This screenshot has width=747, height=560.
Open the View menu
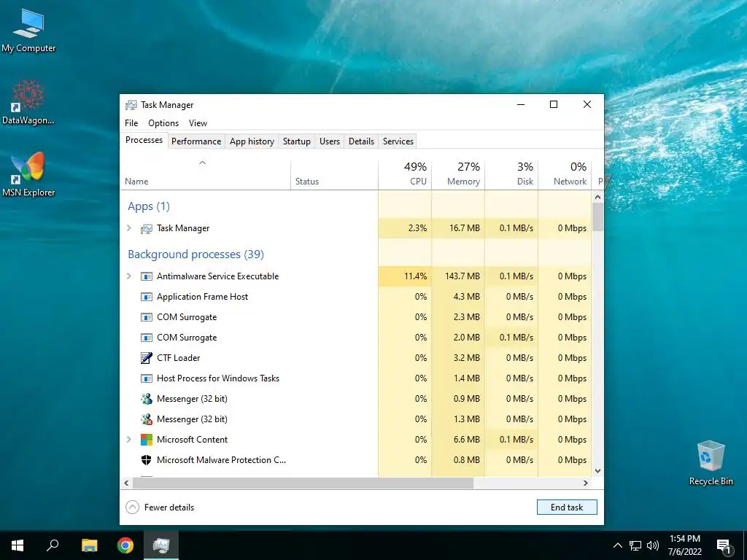pos(198,122)
